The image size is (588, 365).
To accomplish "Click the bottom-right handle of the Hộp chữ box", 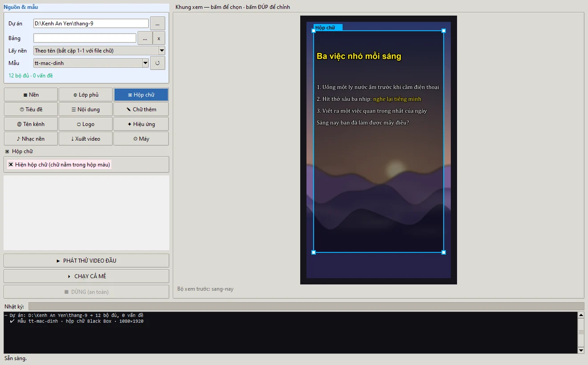I will [444, 252].
